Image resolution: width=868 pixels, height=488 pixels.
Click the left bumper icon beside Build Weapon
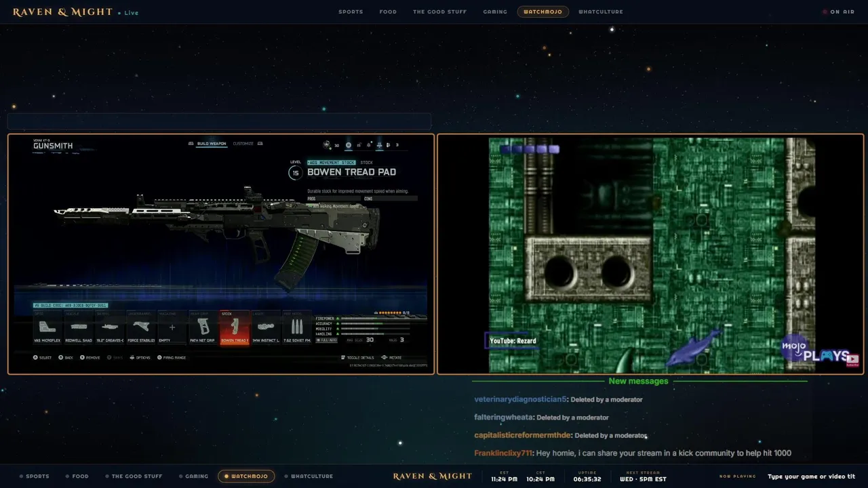point(191,144)
